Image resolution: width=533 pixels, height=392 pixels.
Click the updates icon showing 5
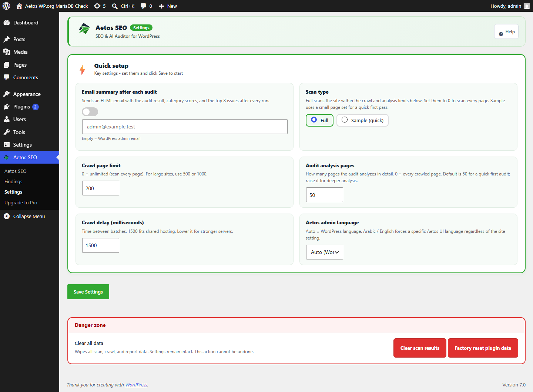(x=97, y=6)
